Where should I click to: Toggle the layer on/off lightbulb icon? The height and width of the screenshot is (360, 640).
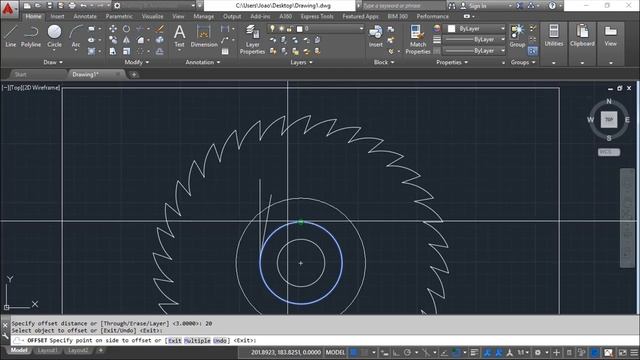click(272, 29)
